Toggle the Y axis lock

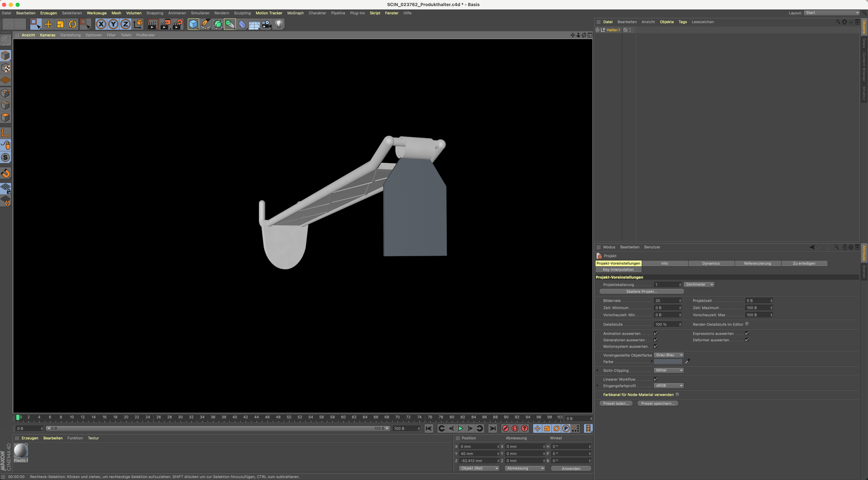(113, 24)
